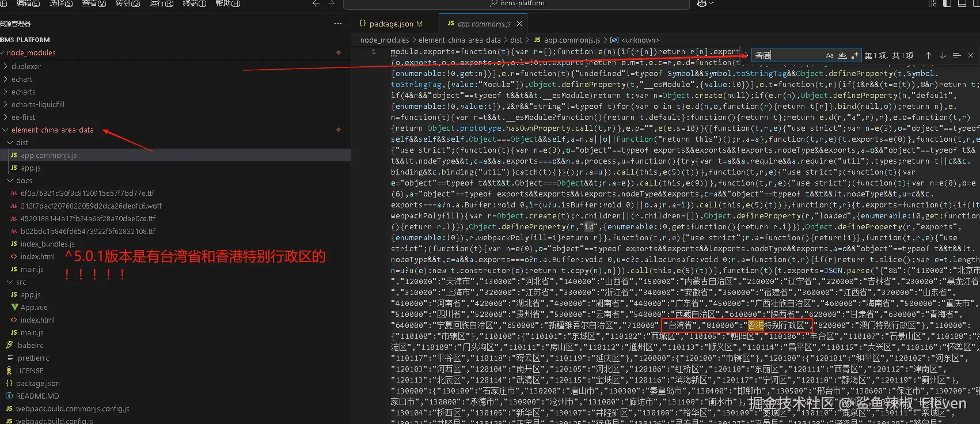Open 选择(S) menu

(61, 3)
